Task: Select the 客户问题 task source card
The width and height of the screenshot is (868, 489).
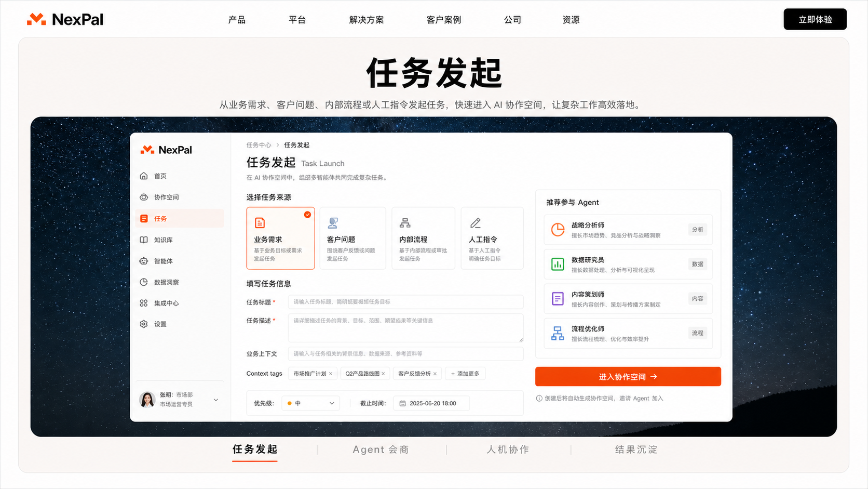Action: tap(353, 239)
